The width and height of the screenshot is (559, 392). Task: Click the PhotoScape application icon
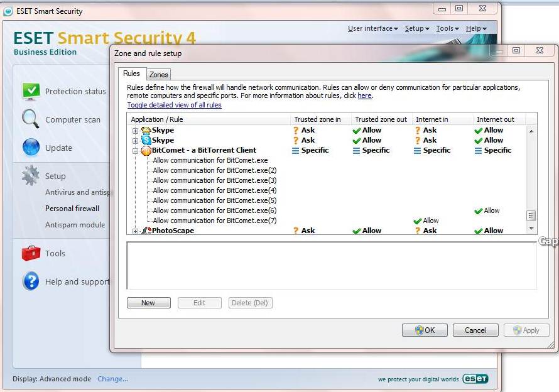146,231
